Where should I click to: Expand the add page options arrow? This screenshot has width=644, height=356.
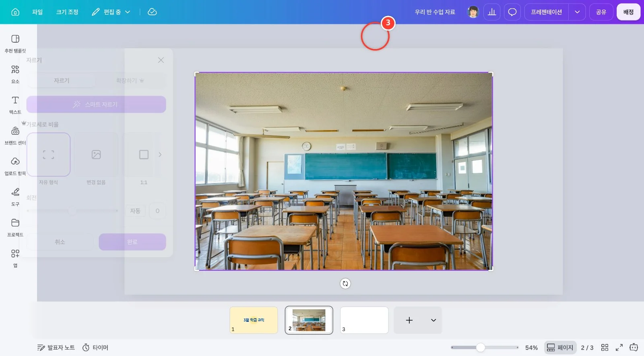click(x=433, y=320)
